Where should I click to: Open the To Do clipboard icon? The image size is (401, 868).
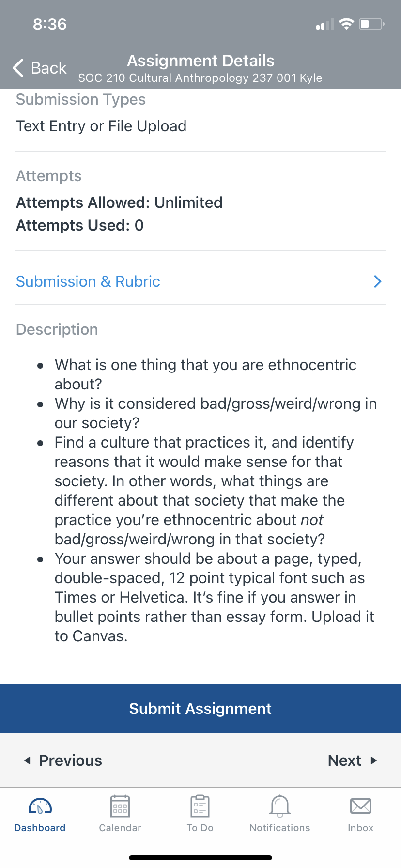tap(200, 806)
